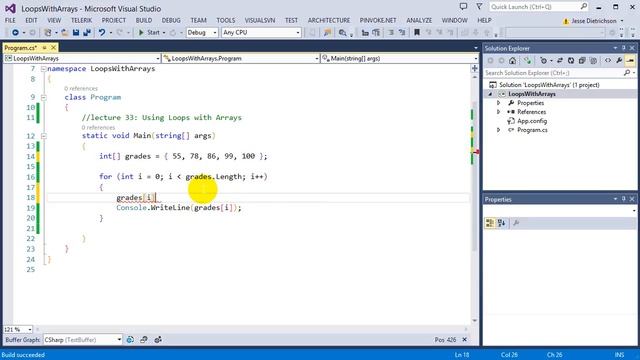The width and height of the screenshot is (640, 360).
Task: Click the editor split-window plus handle
Action: coord(475,69)
